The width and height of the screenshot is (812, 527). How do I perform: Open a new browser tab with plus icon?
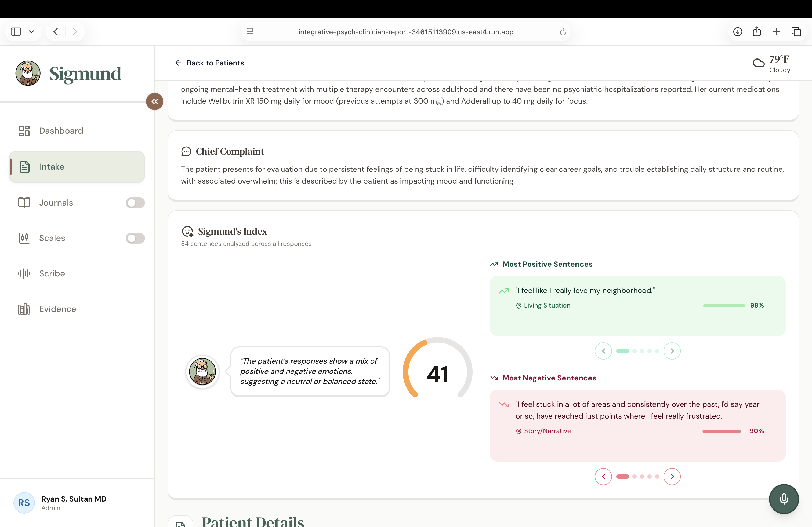(777, 32)
